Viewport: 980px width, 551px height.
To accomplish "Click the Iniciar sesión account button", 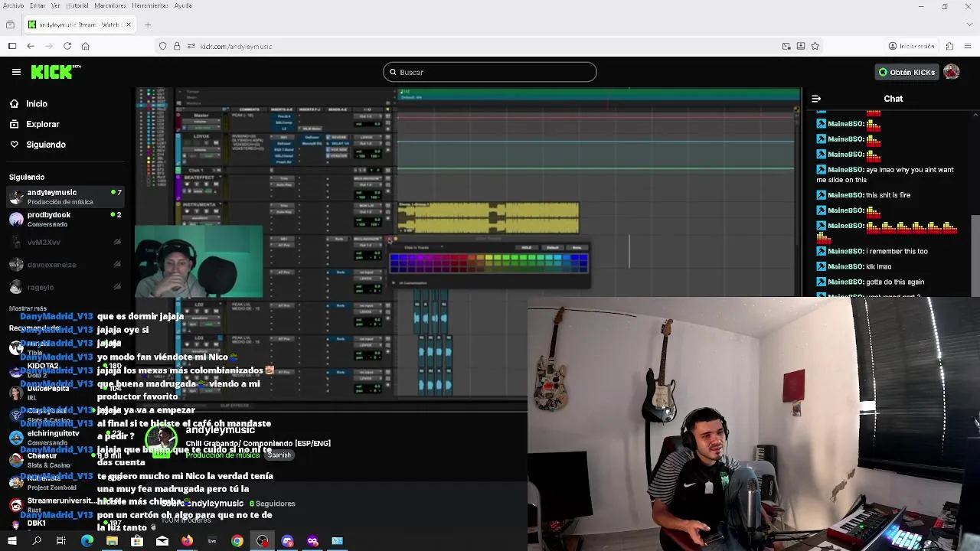I will (x=911, y=46).
